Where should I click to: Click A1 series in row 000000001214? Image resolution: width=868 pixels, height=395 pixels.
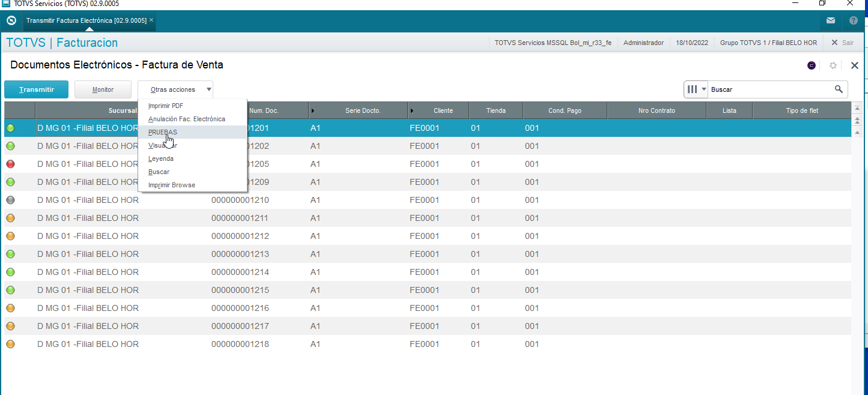coord(315,272)
